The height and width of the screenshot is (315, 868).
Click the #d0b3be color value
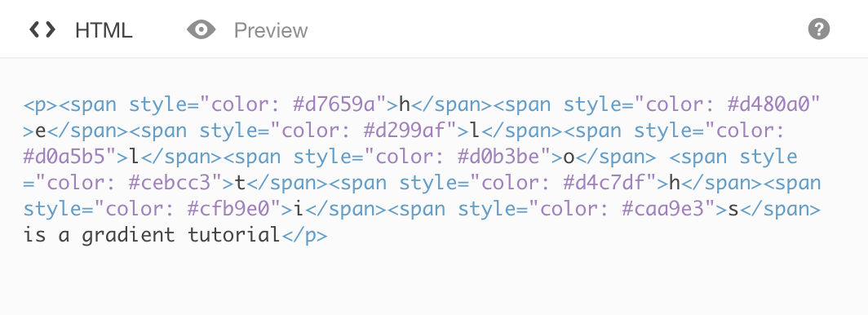click(x=498, y=157)
